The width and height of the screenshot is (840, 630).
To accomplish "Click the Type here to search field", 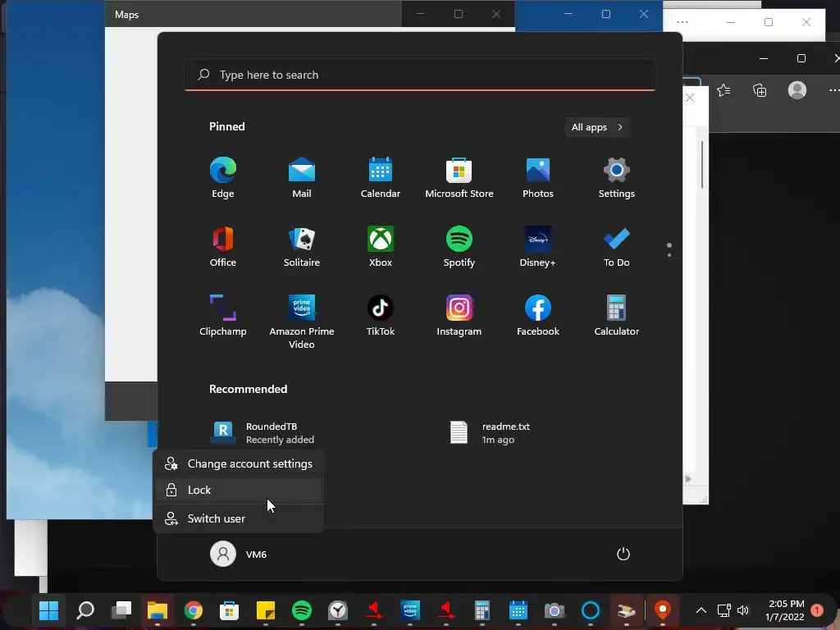I will (x=420, y=75).
